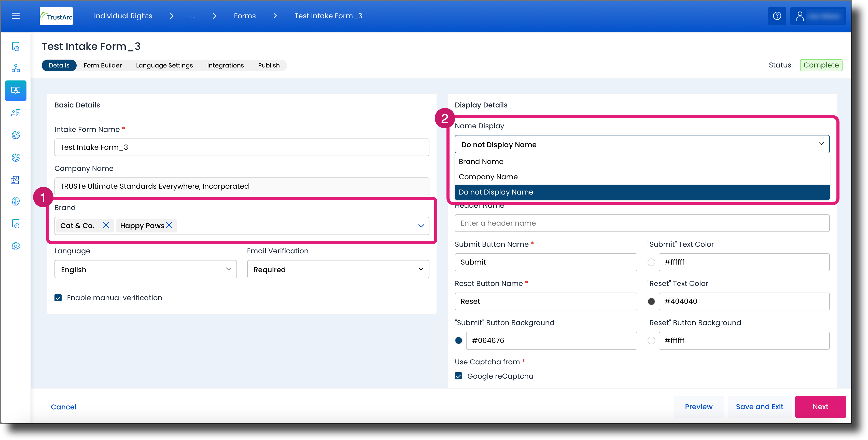Screen dimensions: 868x440
Task: Open the hamburger navigation menu
Action: point(16,16)
